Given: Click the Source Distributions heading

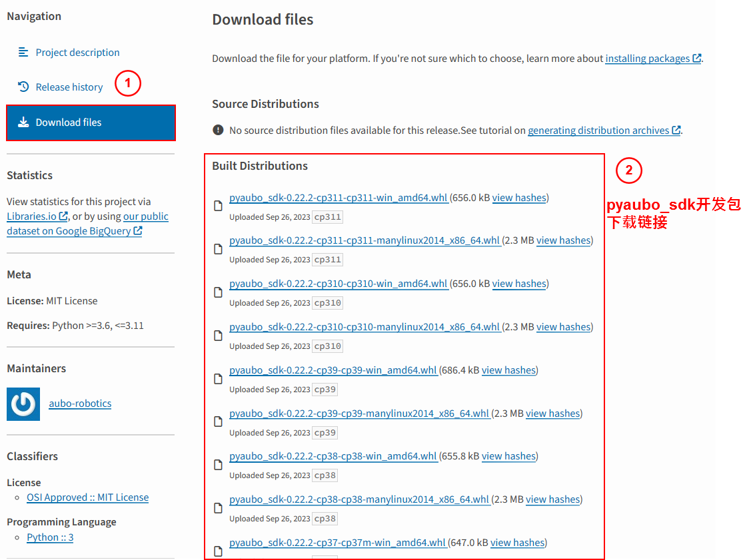Looking at the screenshot, I should (x=266, y=104).
